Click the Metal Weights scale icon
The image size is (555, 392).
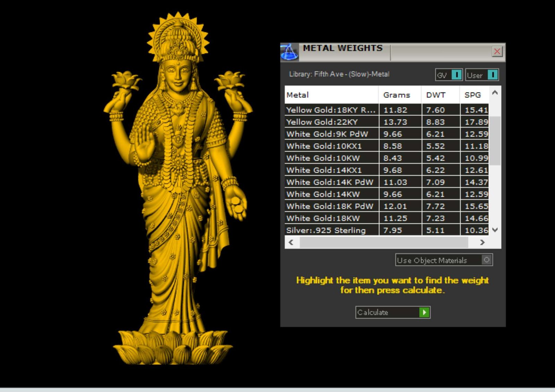coord(289,52)
